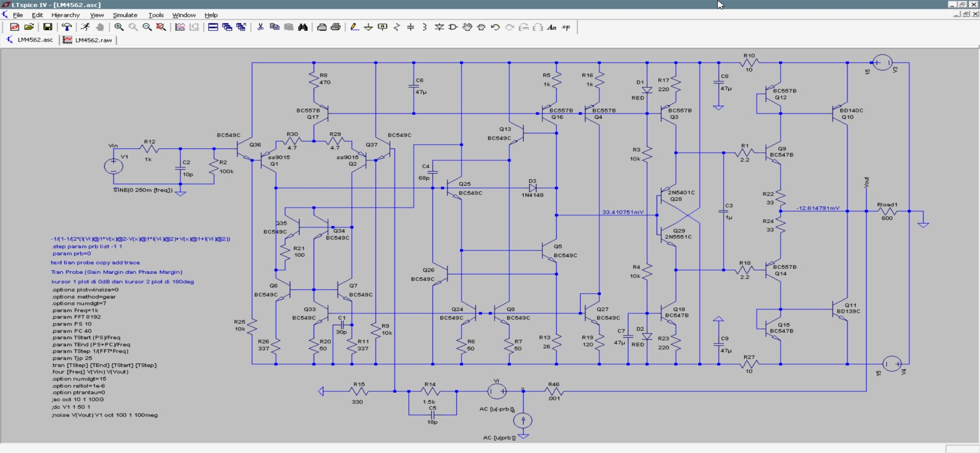Screen dimensions: 980x453
Task: Click the Print printer icon
Action: tap(336, 27)
